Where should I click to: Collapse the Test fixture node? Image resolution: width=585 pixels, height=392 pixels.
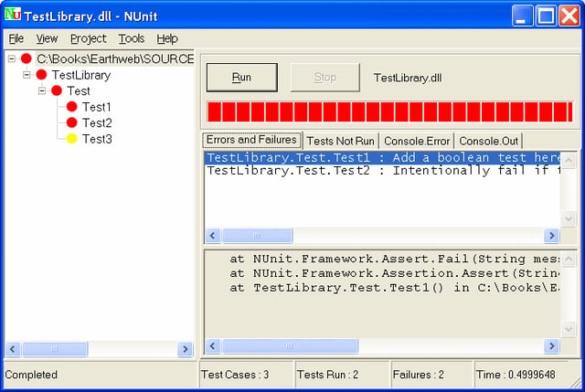click(x=42, y=90)
